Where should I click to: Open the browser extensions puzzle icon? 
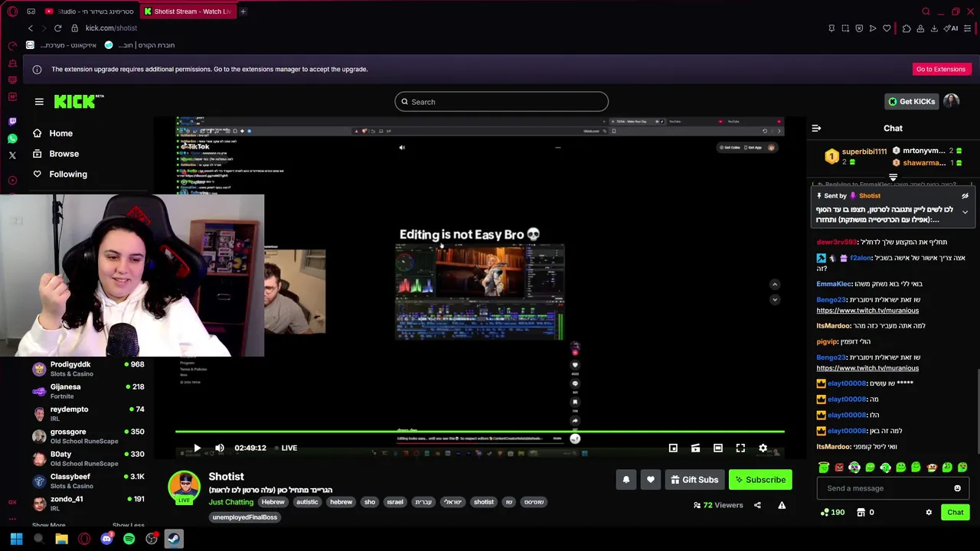(x=906, y=28)
